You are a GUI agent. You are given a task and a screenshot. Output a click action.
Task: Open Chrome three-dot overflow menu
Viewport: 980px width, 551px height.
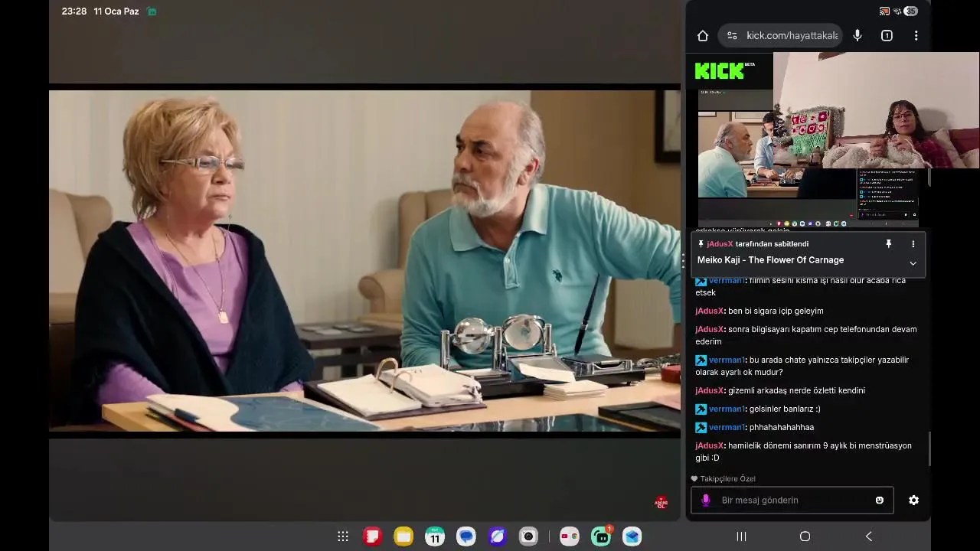(x=916, y=36)
